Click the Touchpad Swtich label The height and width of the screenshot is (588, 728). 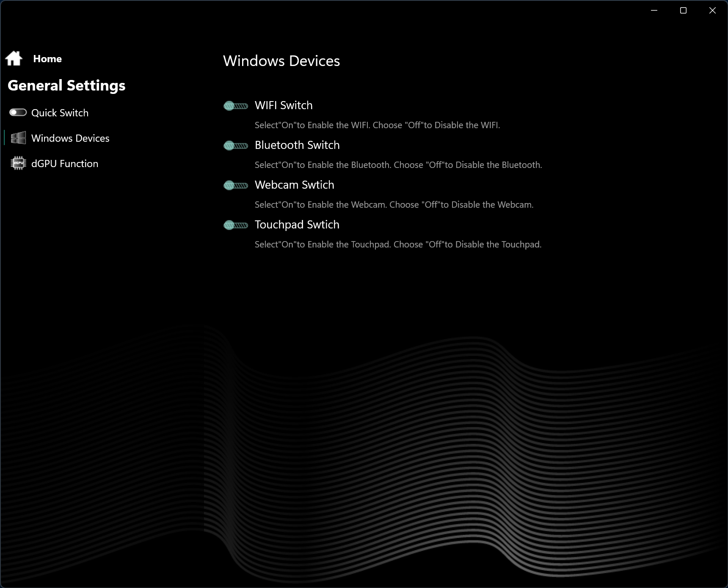(x=297, y=225)
